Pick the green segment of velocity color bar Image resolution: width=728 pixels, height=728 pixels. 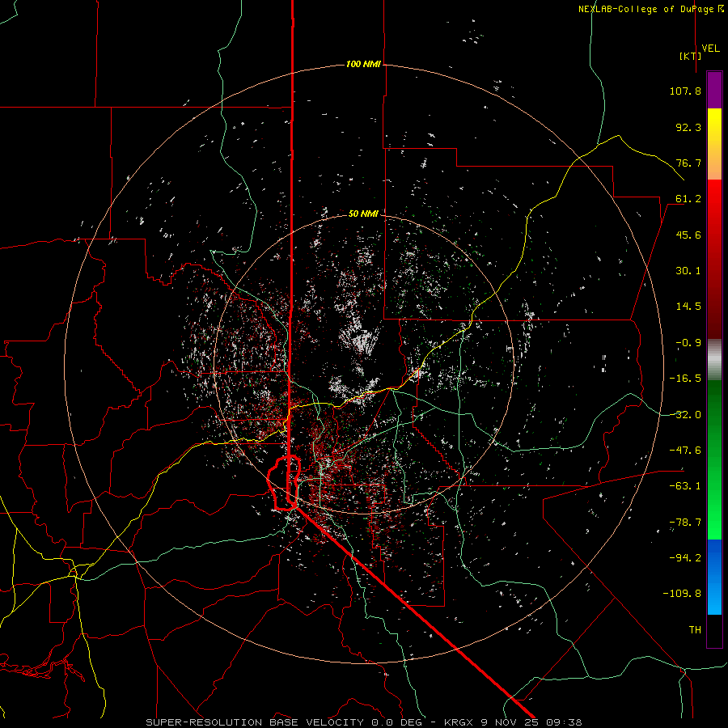tap(714, 459)
